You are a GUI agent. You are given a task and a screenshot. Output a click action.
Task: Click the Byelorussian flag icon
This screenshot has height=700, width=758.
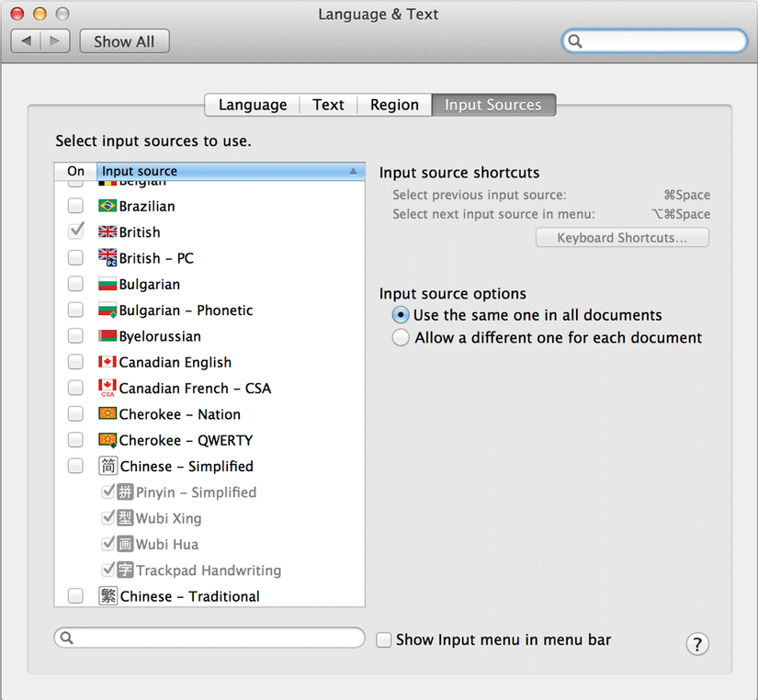point(107,336)
